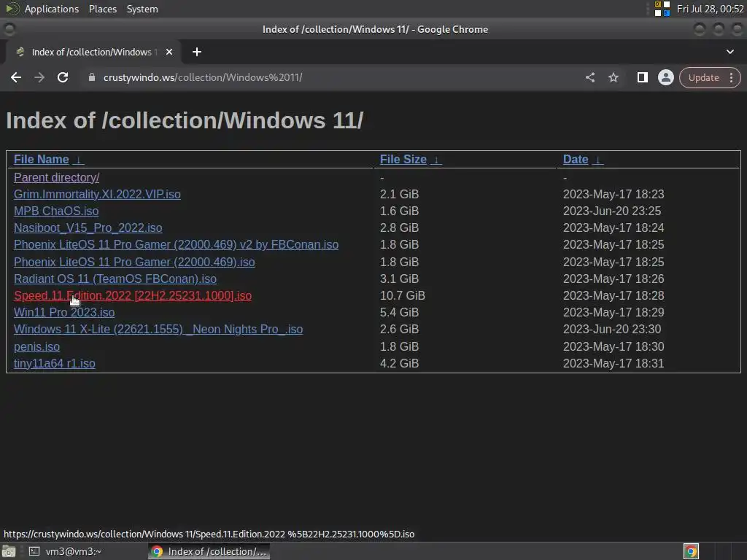Click the 2023-Jun-20 23:25 date cell
Image resolution: width=747 pixels, height=560 pixels.
point(612,211)
